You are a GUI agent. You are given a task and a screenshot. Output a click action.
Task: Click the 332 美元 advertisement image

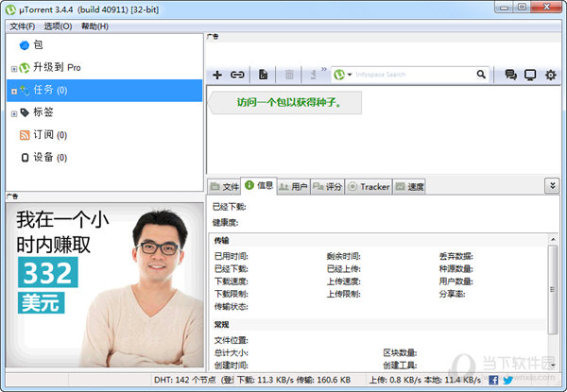(105, 284)
